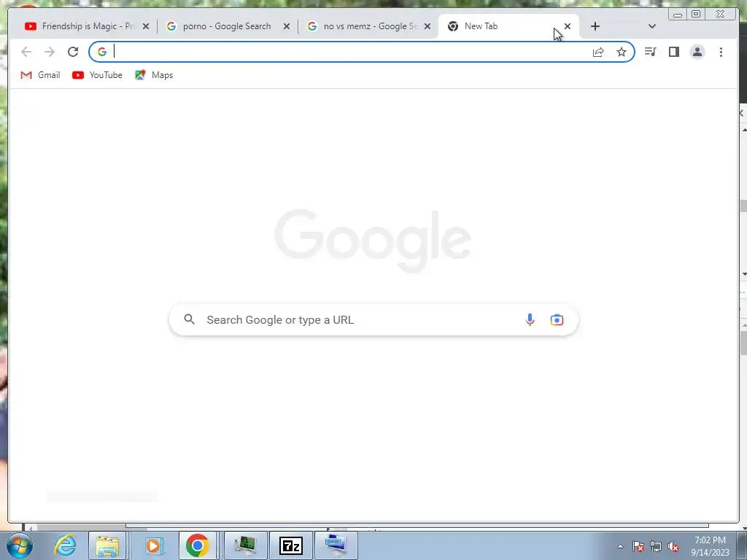
Task: Open the monitor app on taskbar
Action: [x=245, y=545]
